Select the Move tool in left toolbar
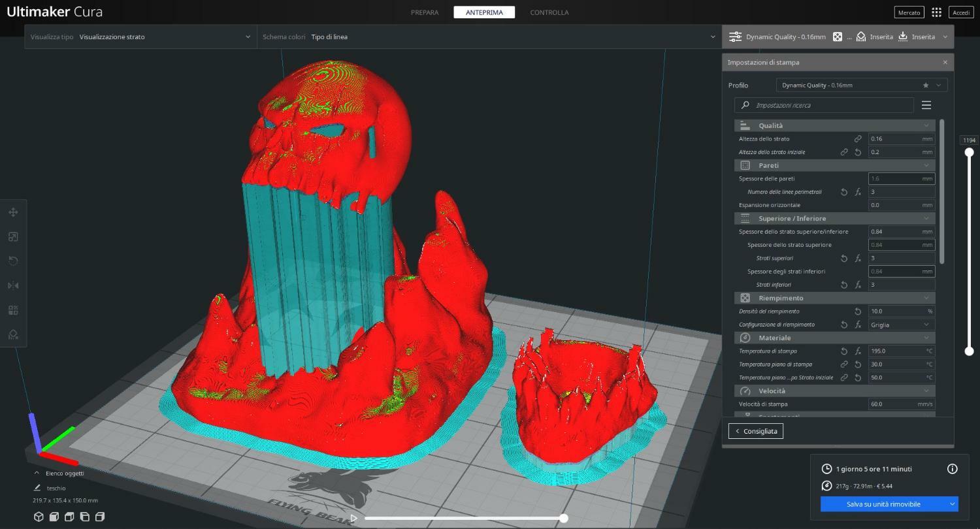This screenshot has width=980, height=529. click(x=13, y=212)
